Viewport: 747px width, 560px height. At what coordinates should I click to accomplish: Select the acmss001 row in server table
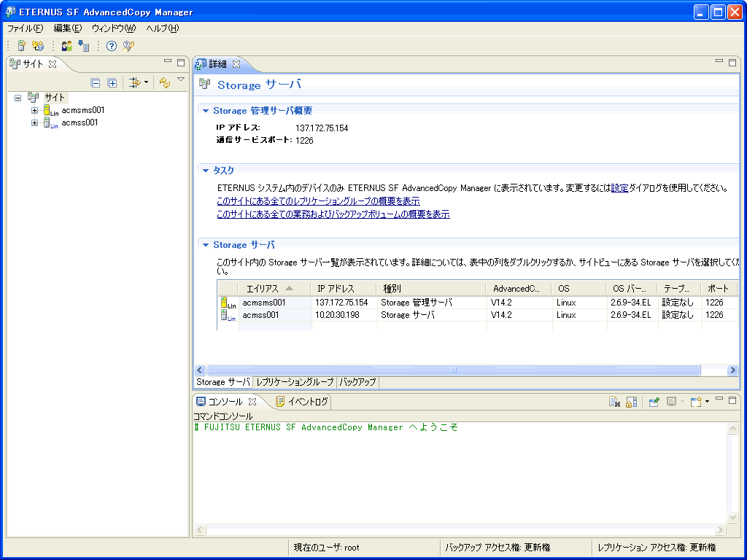click(x=478, y=315)
